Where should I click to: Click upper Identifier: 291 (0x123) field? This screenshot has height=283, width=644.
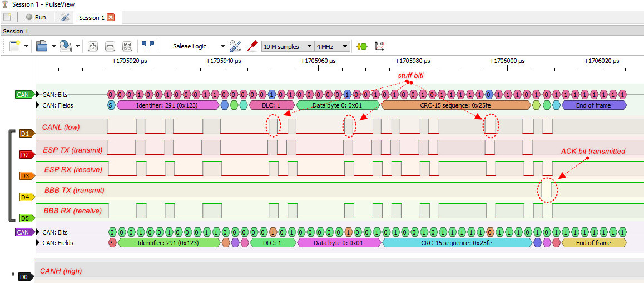click(x=168, y=105)
